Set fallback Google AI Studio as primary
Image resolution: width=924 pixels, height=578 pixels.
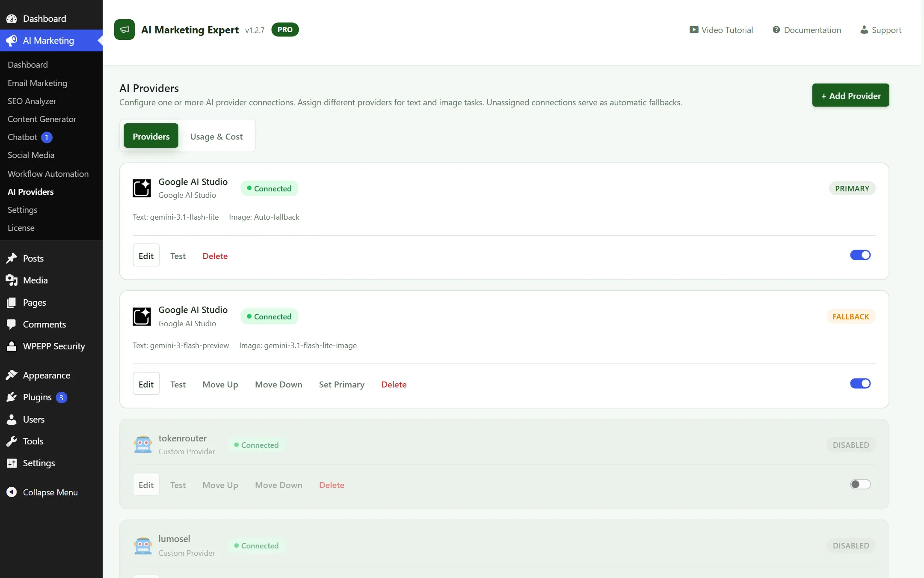pyautogui.click(x=341, y=384)
